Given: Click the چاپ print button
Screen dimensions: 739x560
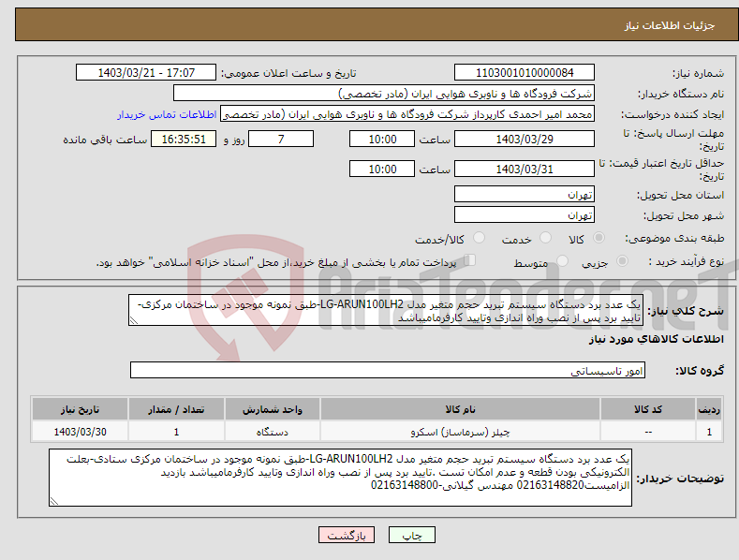Looking at the screenshot, I should point(412,535).
